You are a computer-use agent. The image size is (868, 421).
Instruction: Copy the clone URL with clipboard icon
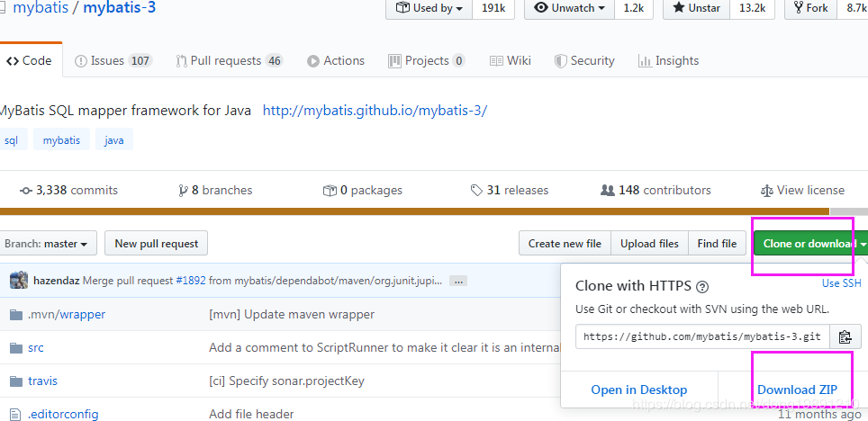[845, 336]
